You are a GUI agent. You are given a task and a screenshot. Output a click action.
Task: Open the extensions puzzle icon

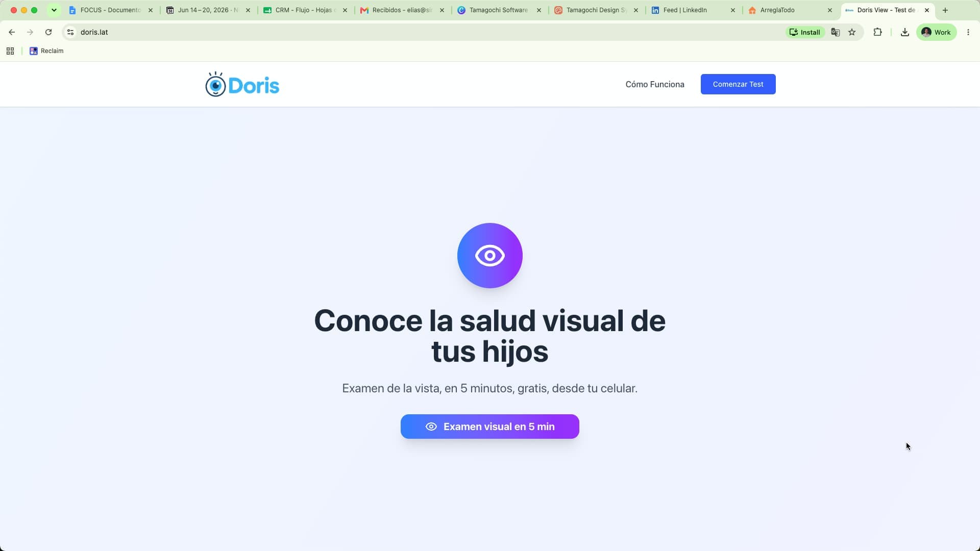[877, 32]
